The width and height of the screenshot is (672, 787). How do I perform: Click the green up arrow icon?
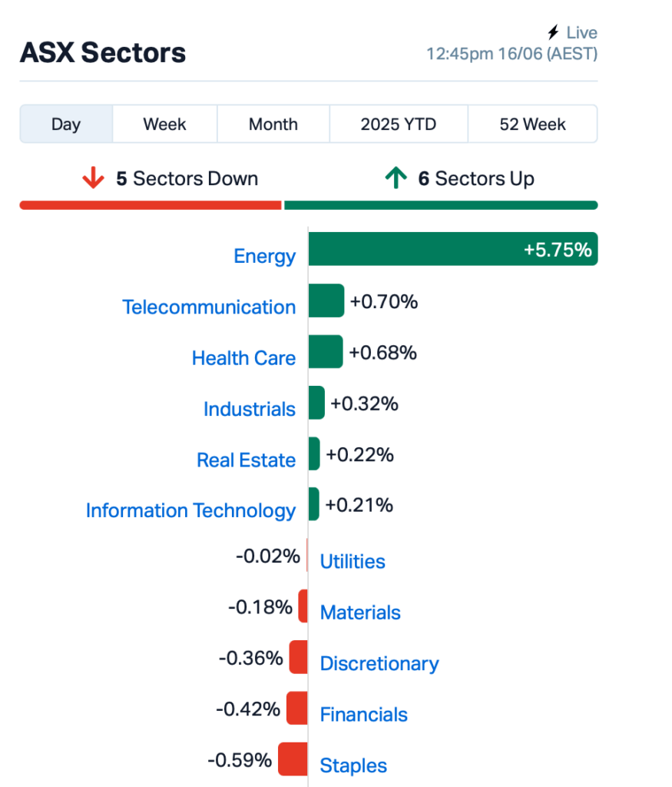click(x=396, y=178)
